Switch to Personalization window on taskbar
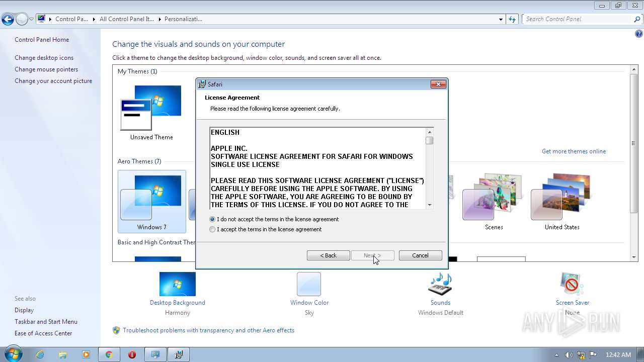This screenshot has width=644, height=362. [155, 354]
